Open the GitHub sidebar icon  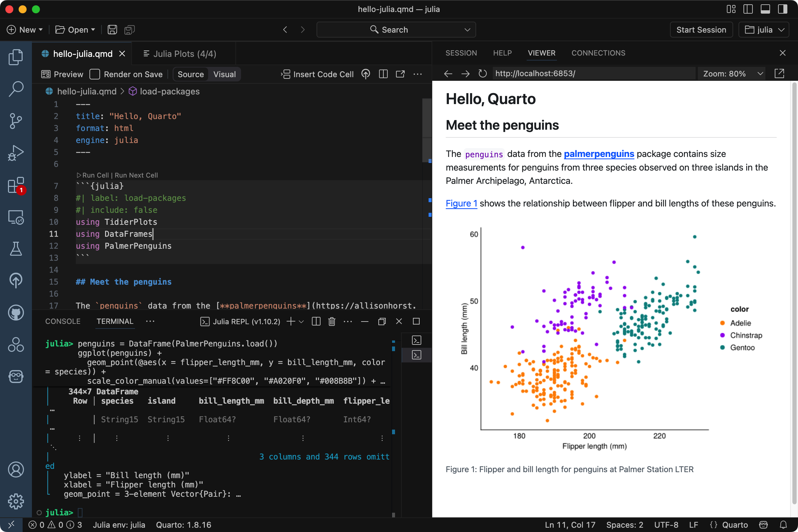[16, 313]
